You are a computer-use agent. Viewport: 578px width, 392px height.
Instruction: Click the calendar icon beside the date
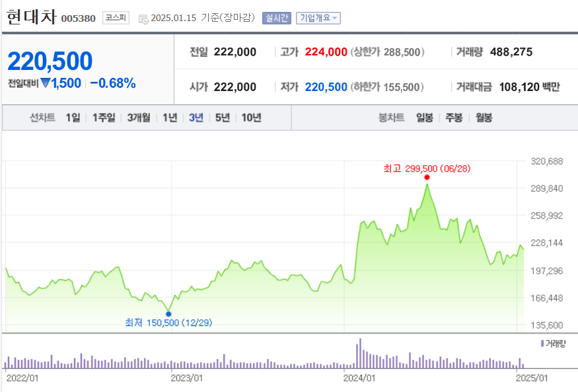click(143, 20)
